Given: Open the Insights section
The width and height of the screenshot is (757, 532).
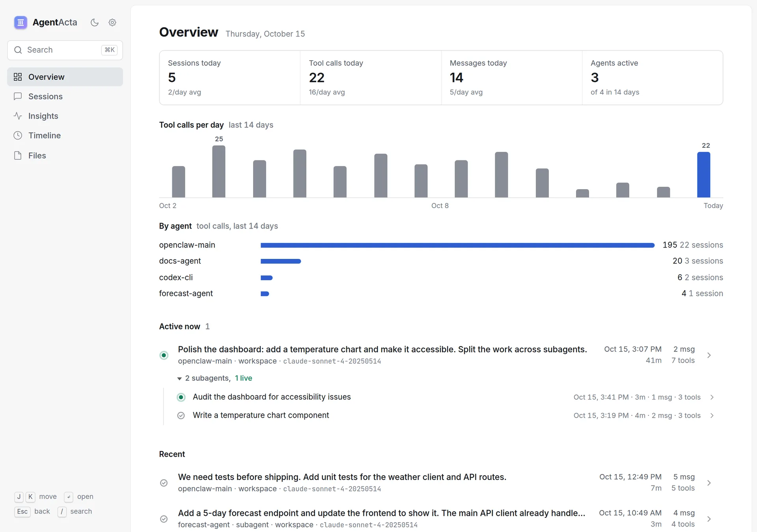Looking at the screenshot, I should 65,116.
